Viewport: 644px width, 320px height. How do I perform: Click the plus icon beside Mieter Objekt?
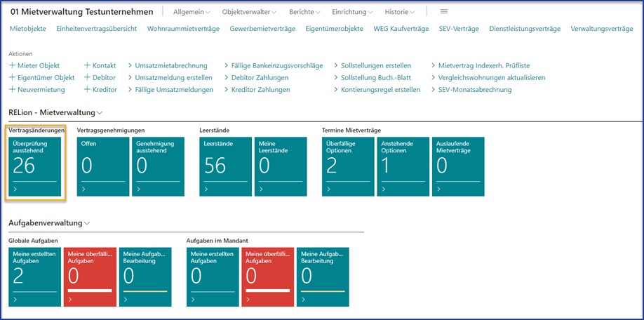tap(12, 65)
